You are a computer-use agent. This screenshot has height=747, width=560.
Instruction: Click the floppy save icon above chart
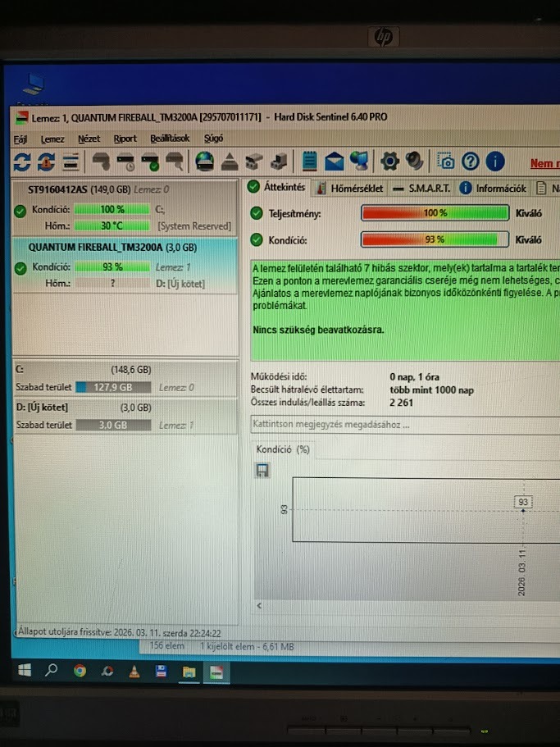click(x=262, y=471)
